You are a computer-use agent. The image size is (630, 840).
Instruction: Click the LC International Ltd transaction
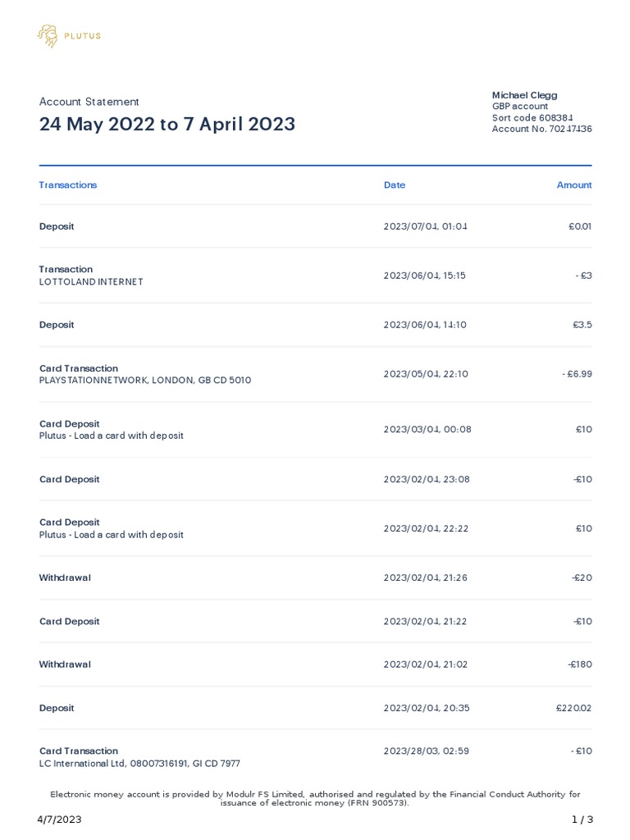[x=139, y=763]
